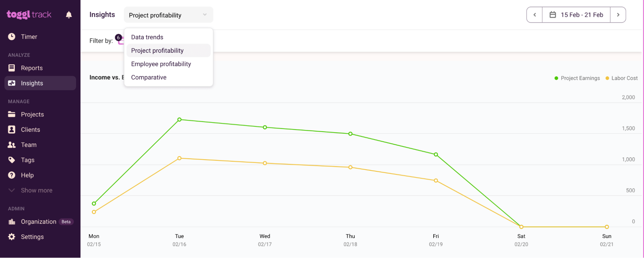Choose Employee profitability in the menu
This screenshot has height=258, width=644.
coord(161,64)
